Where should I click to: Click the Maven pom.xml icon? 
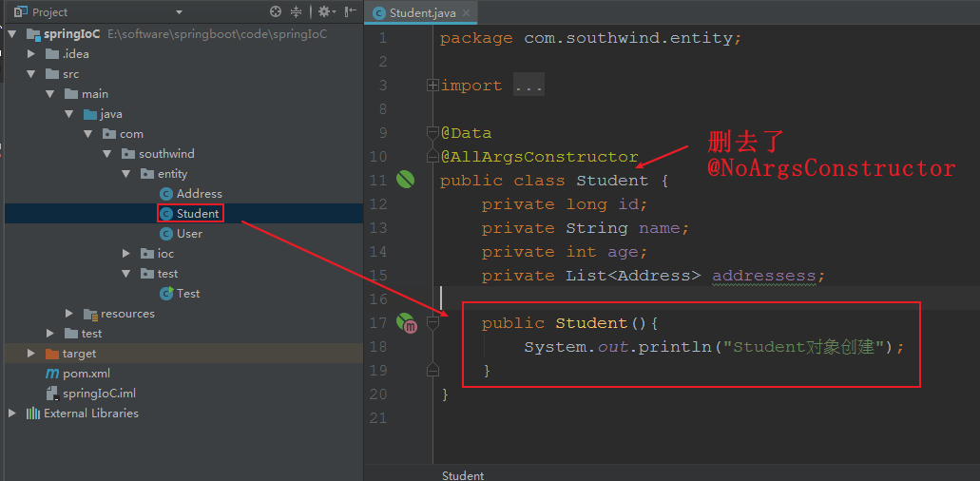52,374
